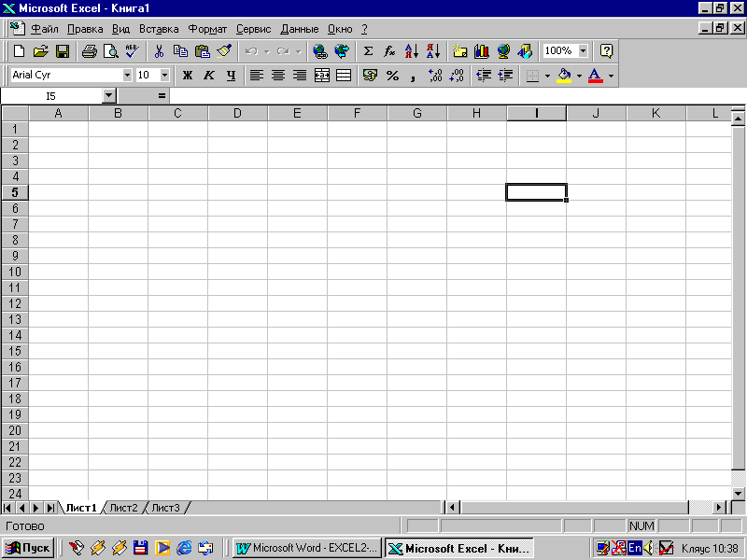
Task: Select row 12 header
Action: (15, 303)
